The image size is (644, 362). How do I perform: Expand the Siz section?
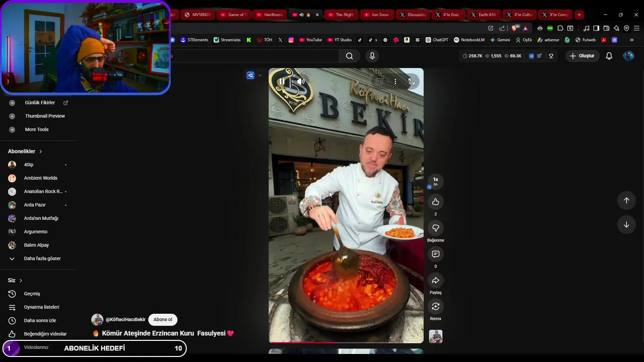point(15,280)
